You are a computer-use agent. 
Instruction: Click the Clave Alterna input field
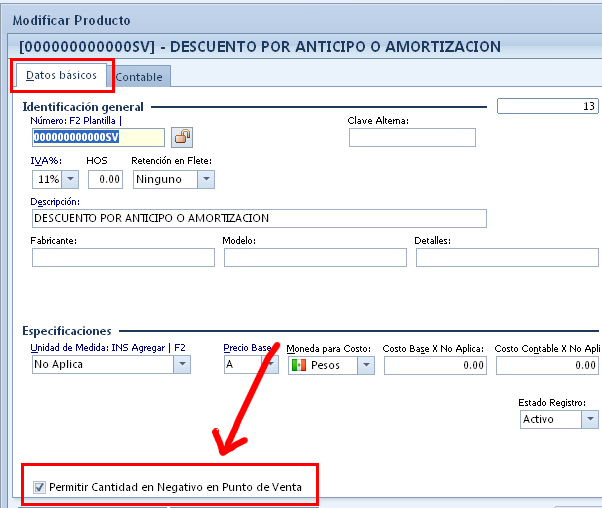point(411,137)
